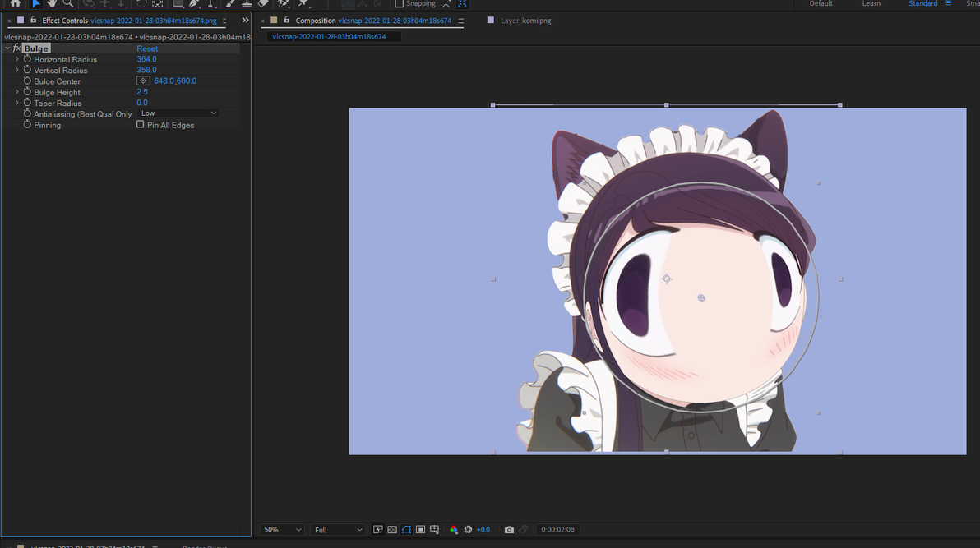
Task: Toggle the transparency grid button
Action: pos(392,529)
